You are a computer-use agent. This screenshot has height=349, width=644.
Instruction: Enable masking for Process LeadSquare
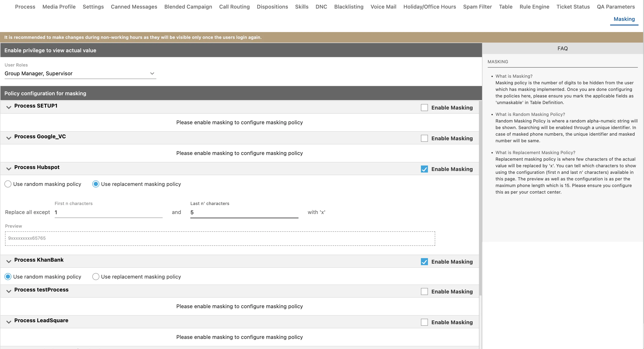click(x=424, y=322)
